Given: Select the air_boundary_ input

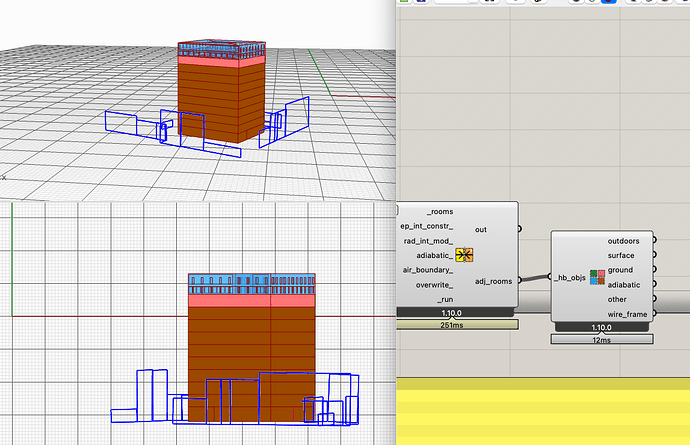Looking at the screenshot, I should (x=428, y=270).
